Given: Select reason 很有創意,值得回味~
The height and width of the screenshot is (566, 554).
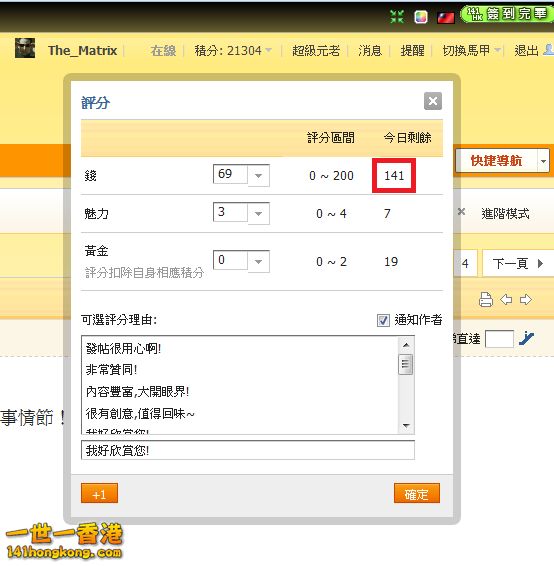Looking at the screenshot, I should pos(140,414).
